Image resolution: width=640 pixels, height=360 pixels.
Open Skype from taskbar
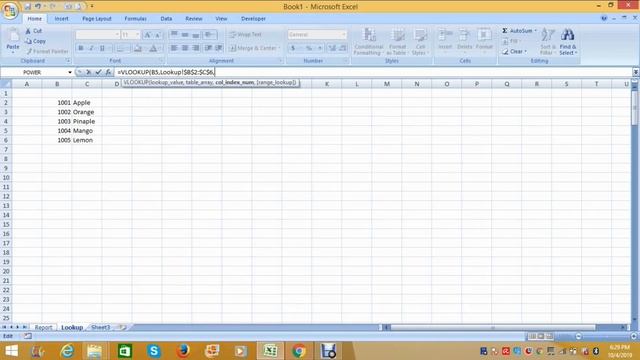[154, 351]
